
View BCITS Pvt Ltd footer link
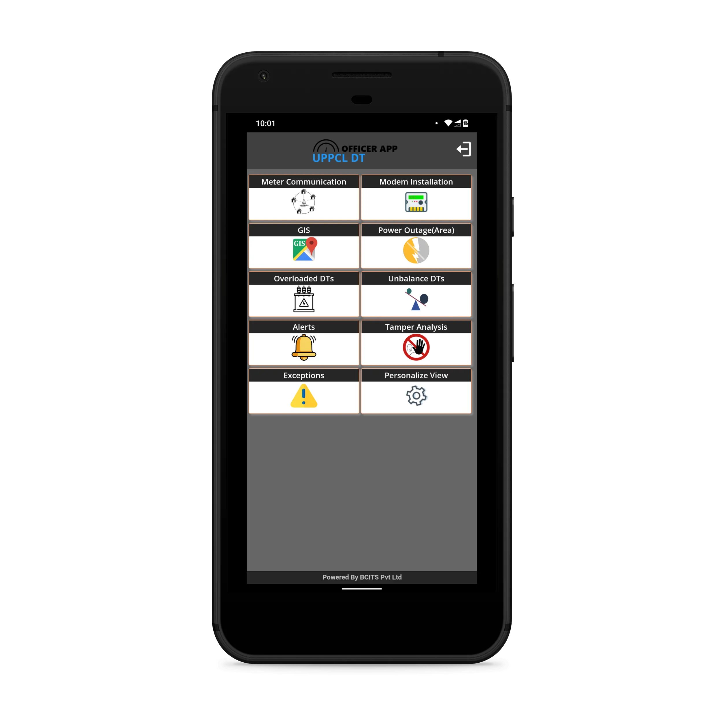click(363, 576)
